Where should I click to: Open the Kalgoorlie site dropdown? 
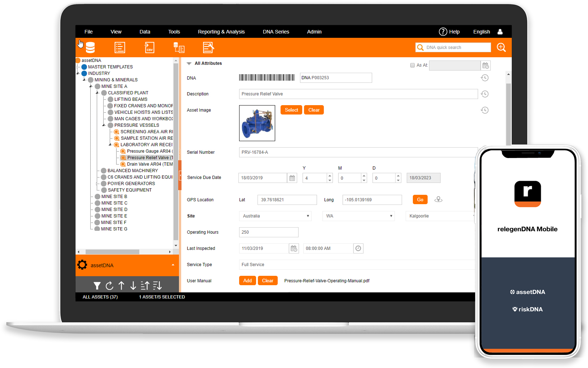coord(440,216)
